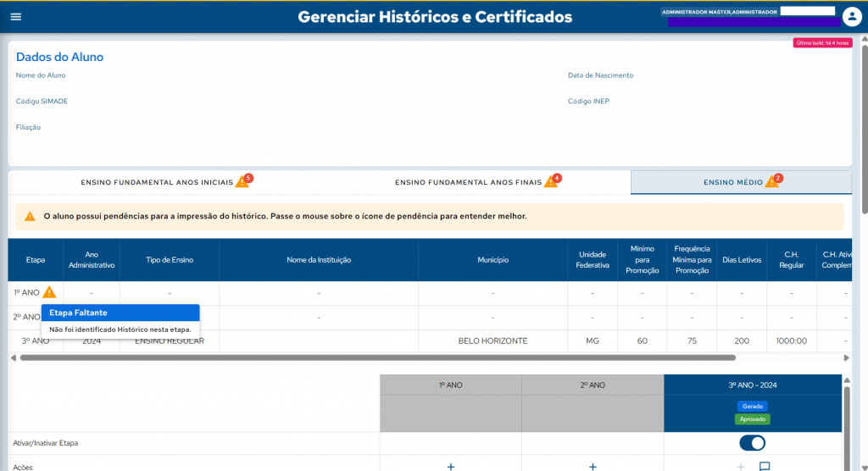Click the warning icon beside 1º ANO
This screenshot has width=868, height=471.
(x=50, y=292)
